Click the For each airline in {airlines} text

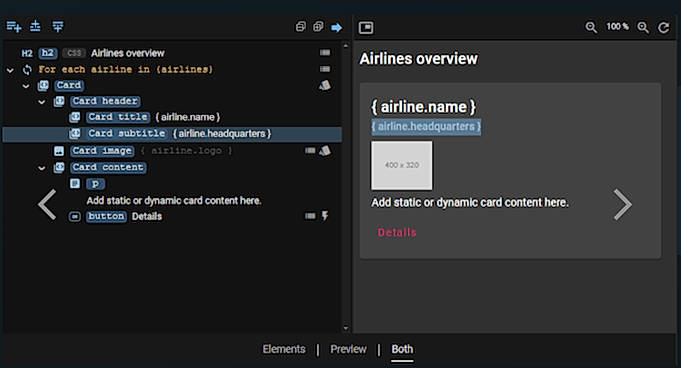pyautogui.click(x=126, y=70)
